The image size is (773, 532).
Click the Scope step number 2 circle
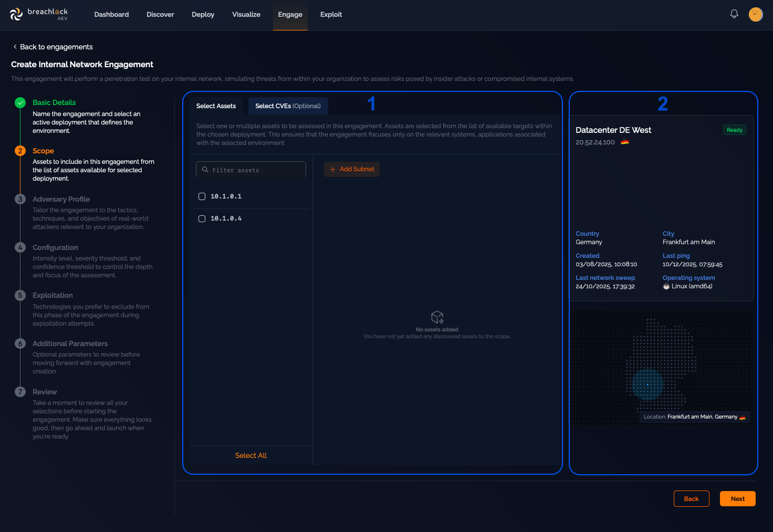tap(20, 151)
